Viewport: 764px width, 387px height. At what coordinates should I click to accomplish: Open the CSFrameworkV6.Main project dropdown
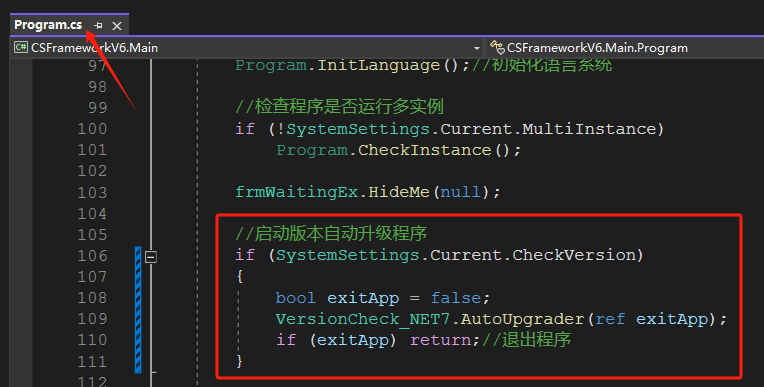tap(477, 48)
